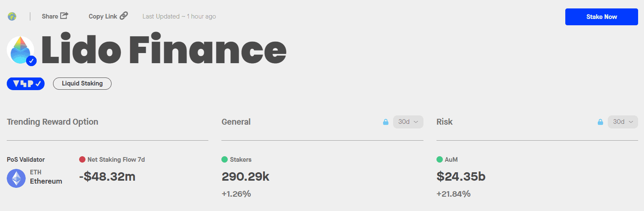Open the General 30d period dropdown

(x=408, y=122)
